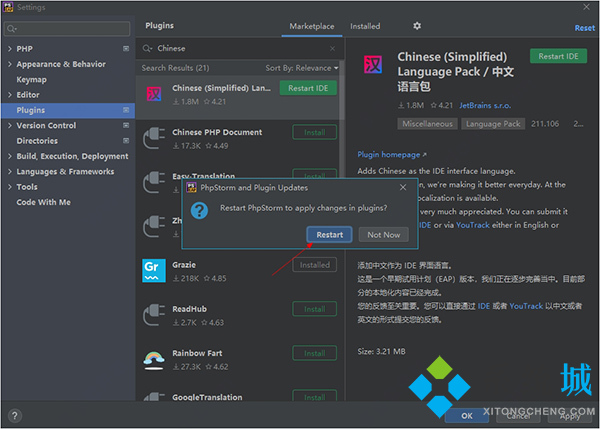The height and width of the screenshot is (429, 600).
Task: Click the YouTrack link in English description
Action: 473,225
